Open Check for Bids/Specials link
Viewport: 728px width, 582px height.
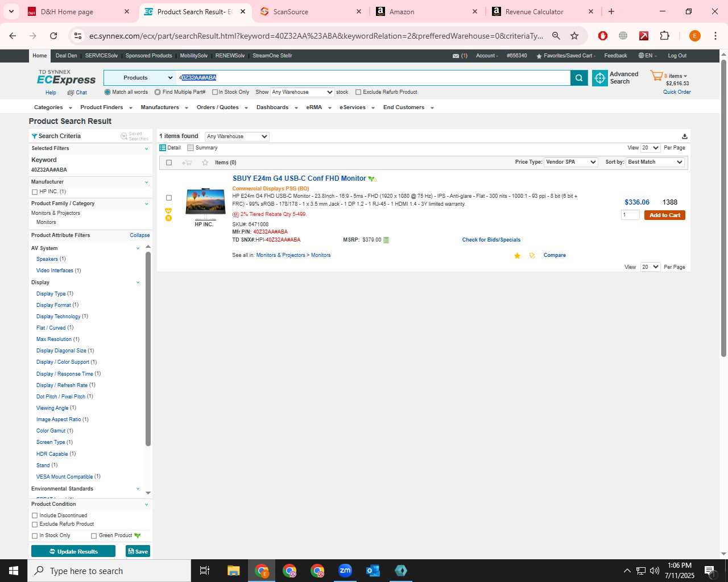[x=491, y=240]
